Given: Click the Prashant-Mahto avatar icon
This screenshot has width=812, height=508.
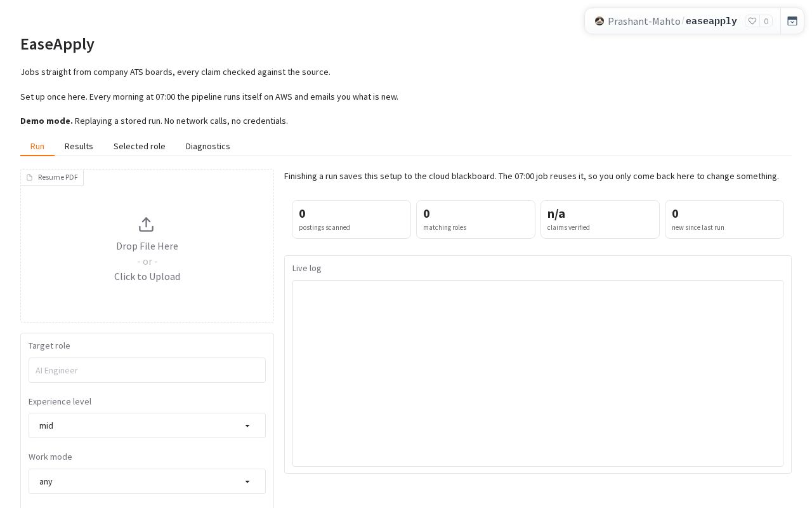Looking at the screenshot, I should pos(599,21).
